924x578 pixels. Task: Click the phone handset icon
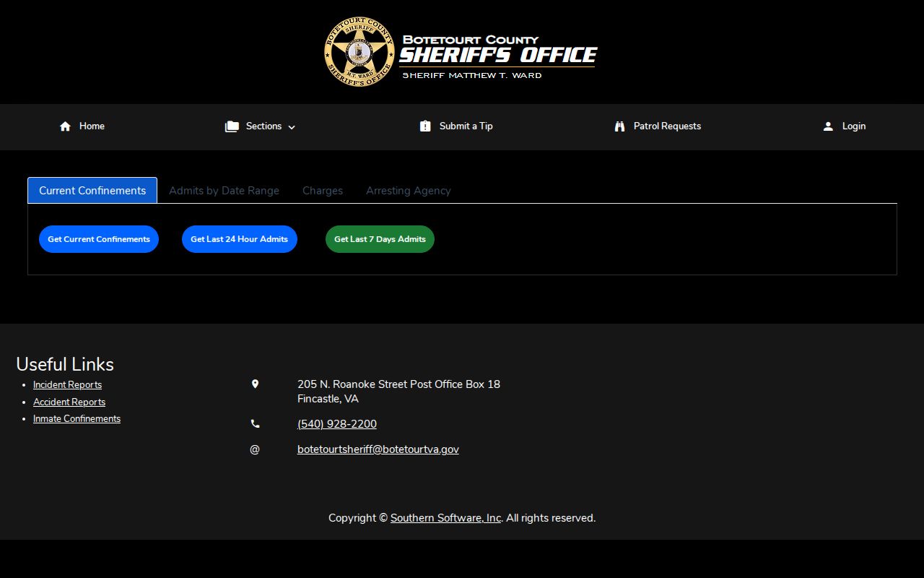pos(255,424)
